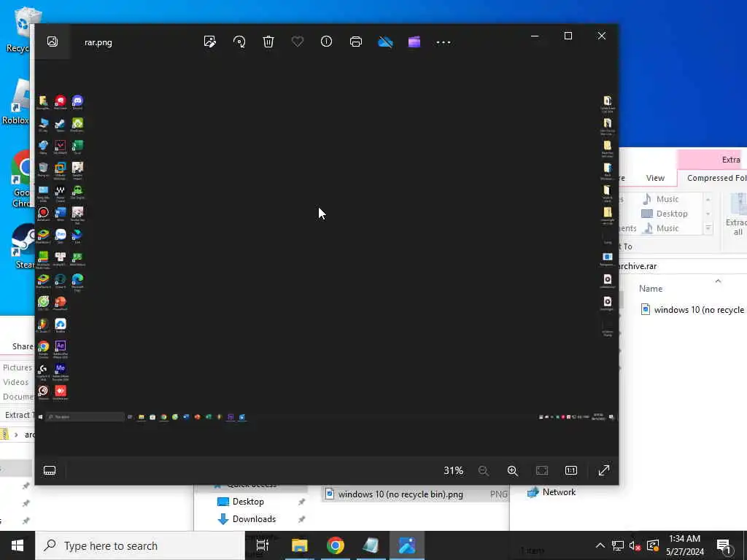The width and height of the screenshot is (747, 560).
Task: Open the purple Clipchamp video icon
Action: point(414,42)
